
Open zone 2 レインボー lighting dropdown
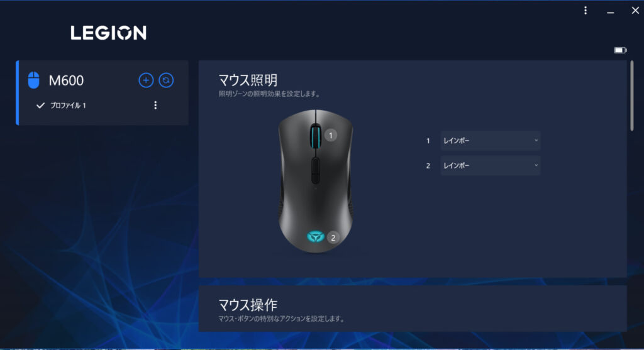491,165
